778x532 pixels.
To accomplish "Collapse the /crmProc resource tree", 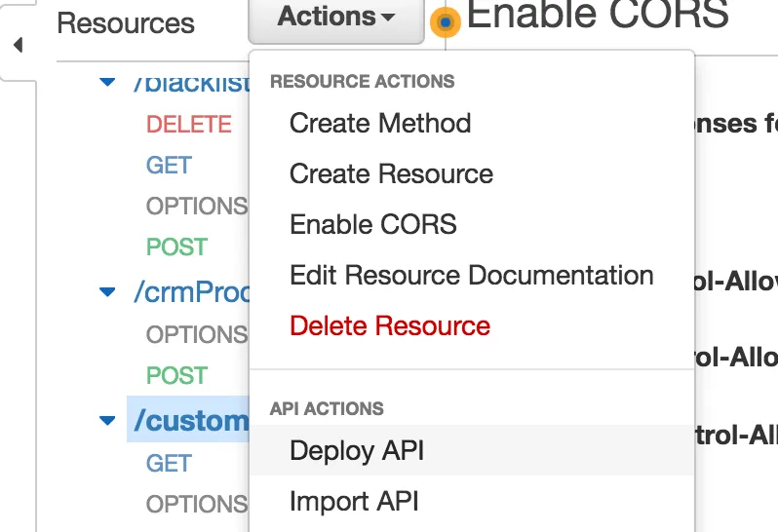I will pos(108,290).
